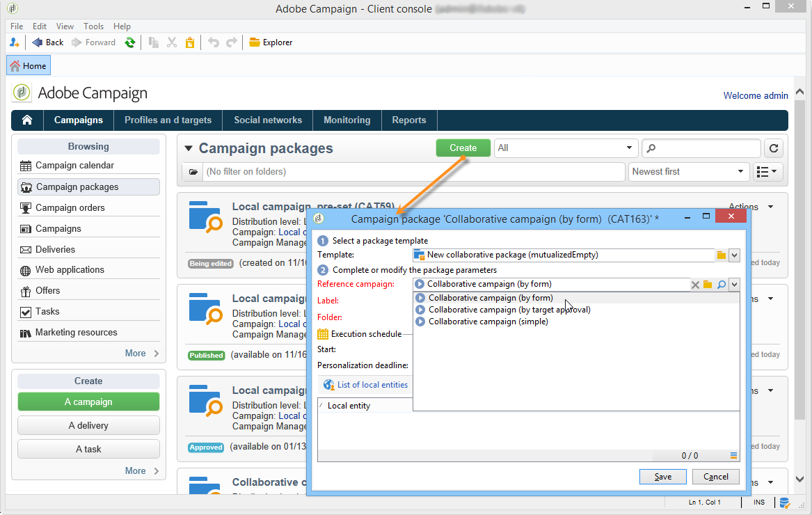Click the operator connection icon in the toolbar
Screen dimensions: 812x515
tap(15, 42)
